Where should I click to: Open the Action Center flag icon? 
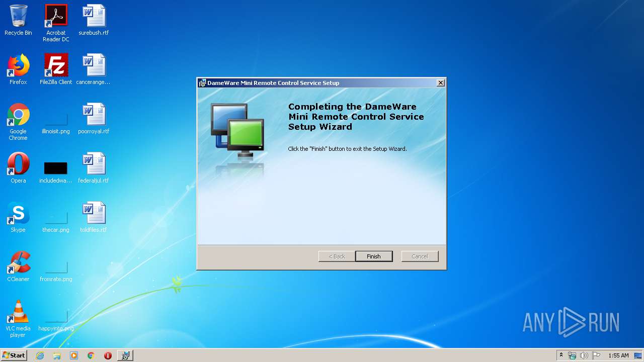point(596,355)
